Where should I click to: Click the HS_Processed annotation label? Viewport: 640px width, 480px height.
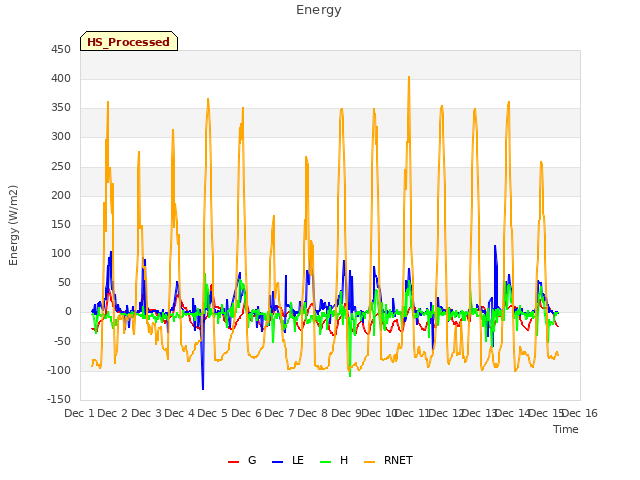click(x=129, y=42)
